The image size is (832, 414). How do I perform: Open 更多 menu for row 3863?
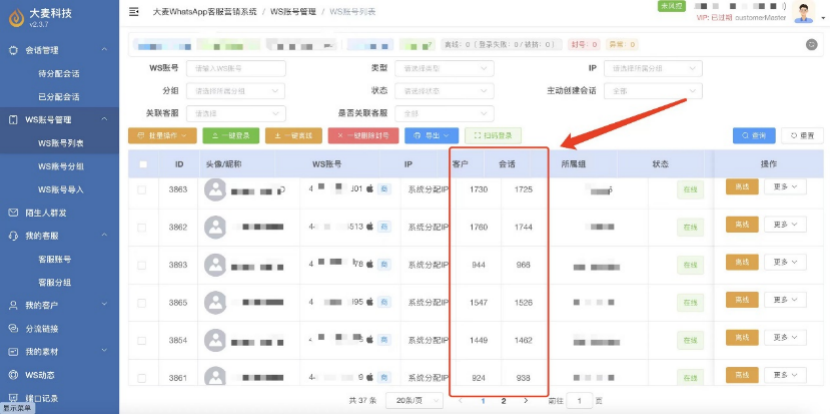785,187
